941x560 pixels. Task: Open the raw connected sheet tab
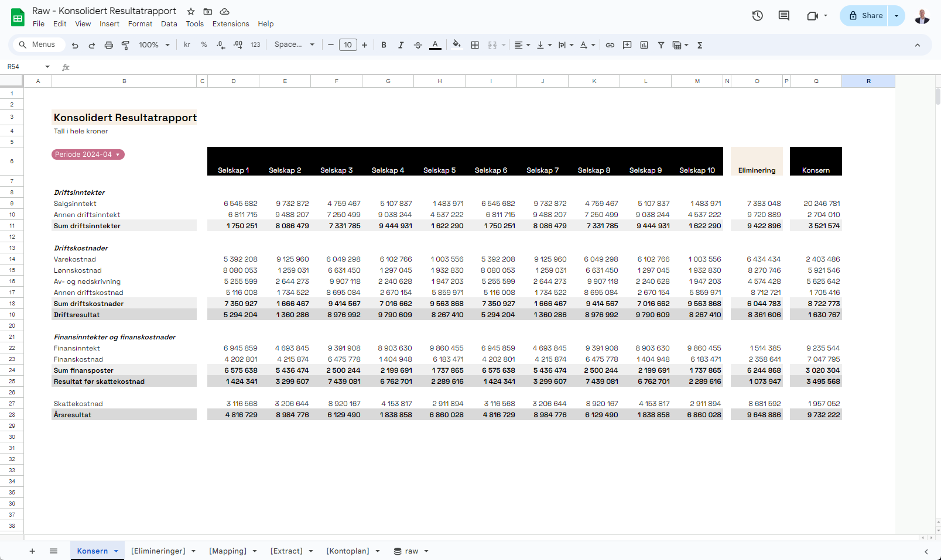(411, 551)
